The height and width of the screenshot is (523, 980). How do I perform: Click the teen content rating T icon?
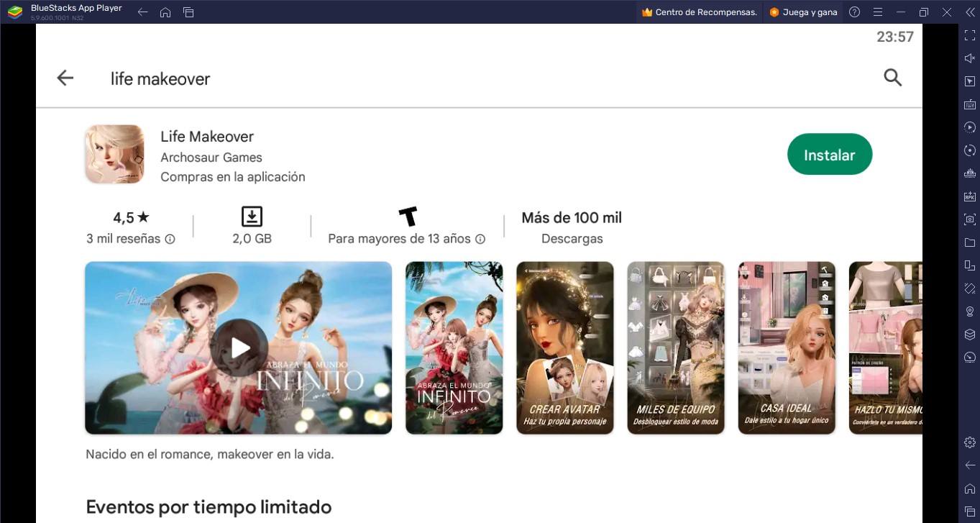pos(408,216)
